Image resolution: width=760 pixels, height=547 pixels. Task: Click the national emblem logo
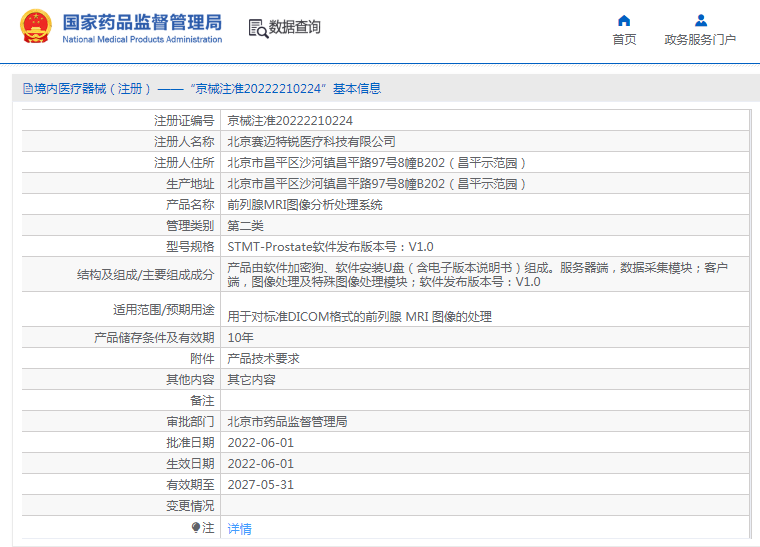pos(36,26)
